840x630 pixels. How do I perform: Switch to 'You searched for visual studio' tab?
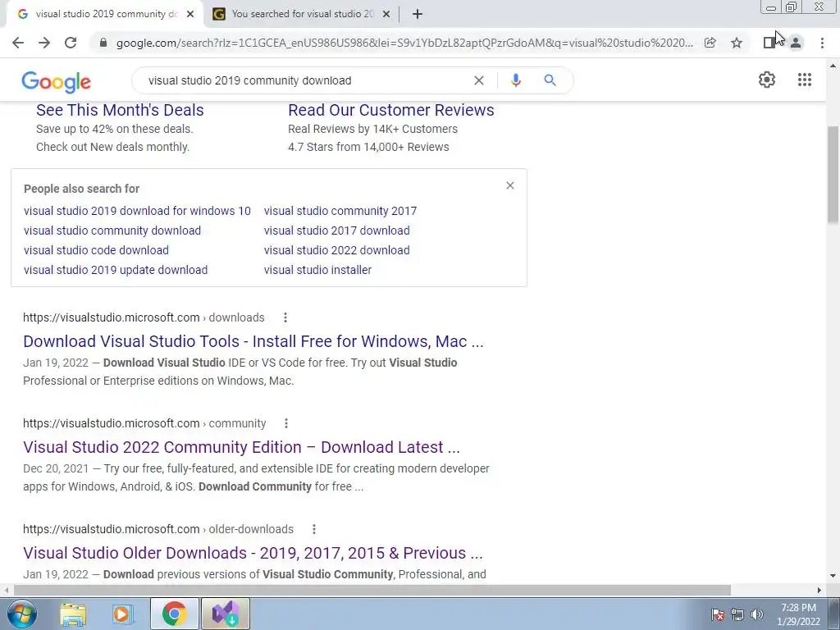303,15
